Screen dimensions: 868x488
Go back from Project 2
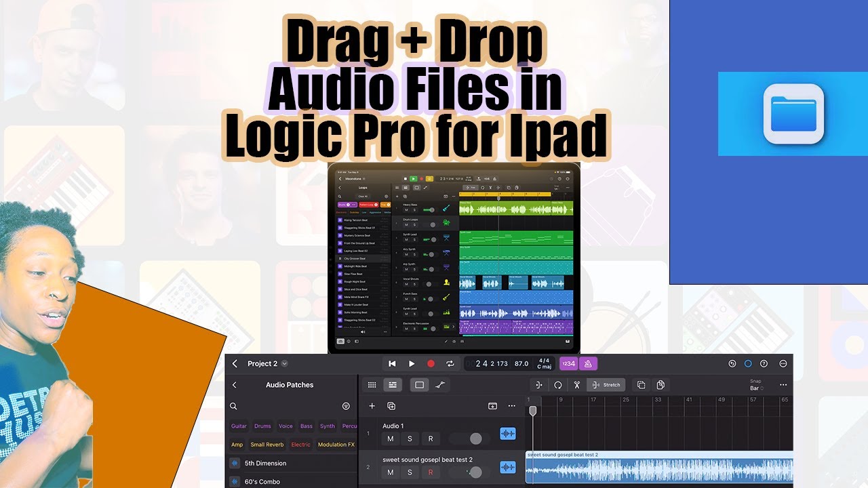click(x=235, y=364)
